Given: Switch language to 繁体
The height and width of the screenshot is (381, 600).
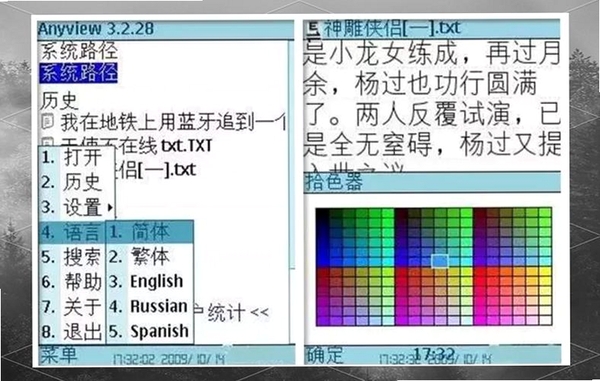Looking at the screenshot, I should (150, 257).
